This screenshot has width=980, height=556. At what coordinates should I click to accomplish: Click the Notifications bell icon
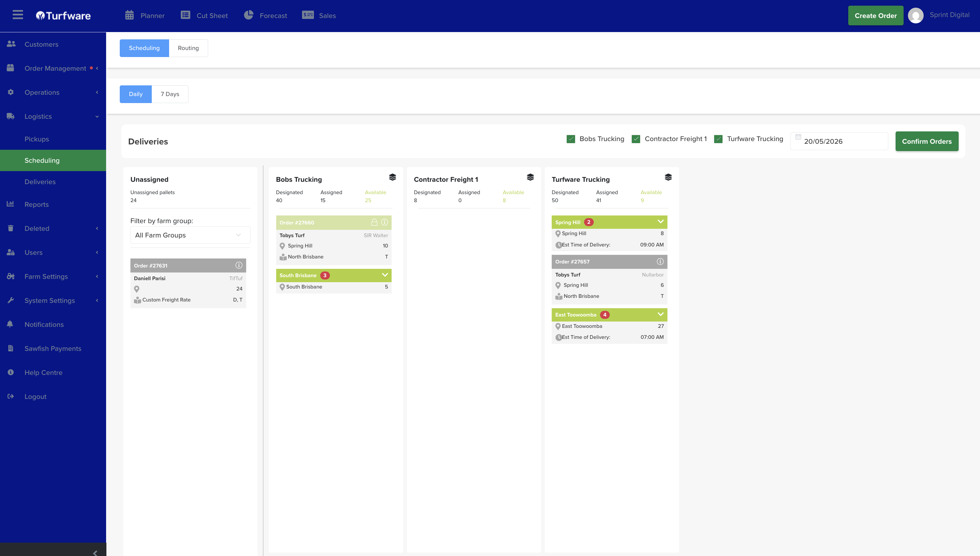click(x=10, y=324)
